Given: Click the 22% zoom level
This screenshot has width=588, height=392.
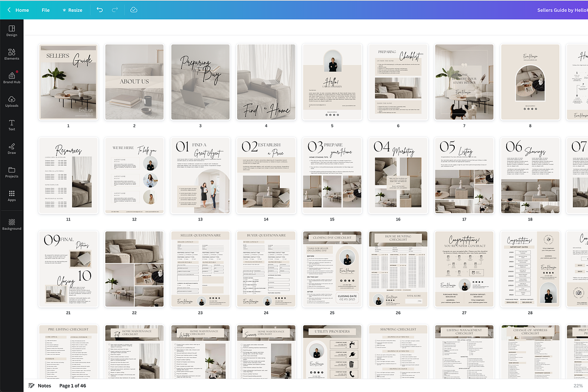Looking at the screenshot, I should point(578,386).
